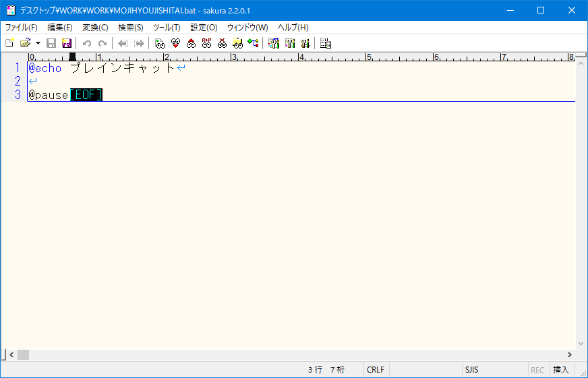The width and height of the screenshot is (588, 378).
Task: Create a new file with the toolbar icon
Action: point(9,43)
